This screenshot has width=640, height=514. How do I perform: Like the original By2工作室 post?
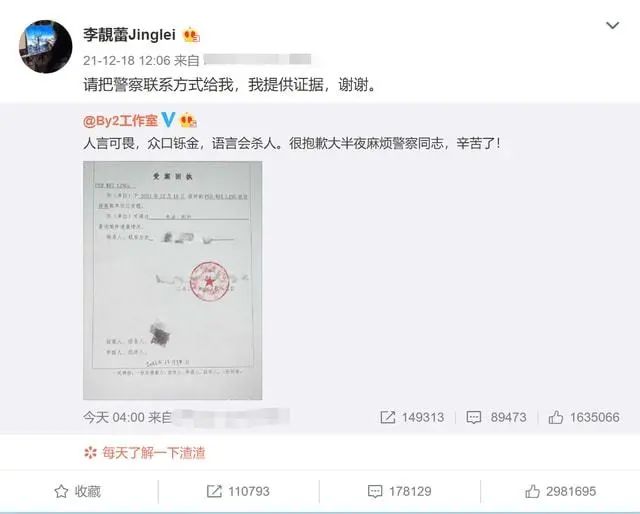(x=556, y=417)
